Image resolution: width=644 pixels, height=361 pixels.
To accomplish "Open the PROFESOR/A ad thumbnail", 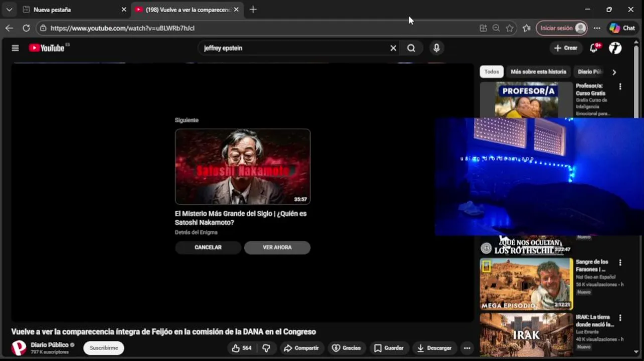I will [526, 100].
